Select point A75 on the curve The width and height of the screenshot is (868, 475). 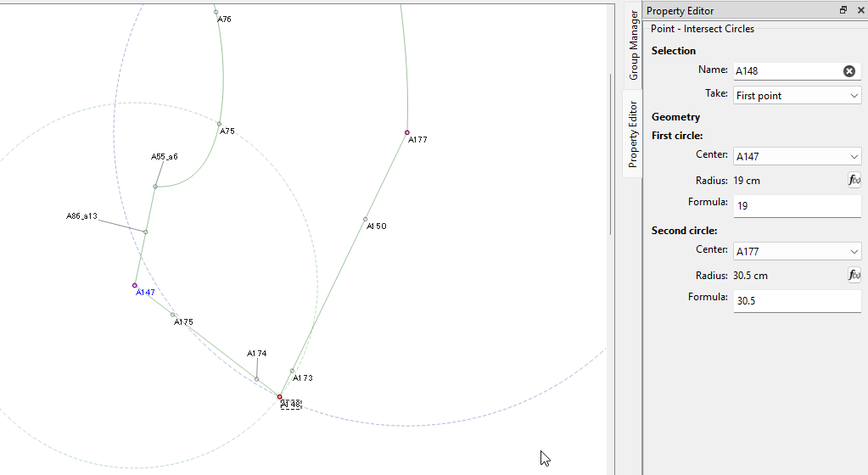(x=219, y=124)
